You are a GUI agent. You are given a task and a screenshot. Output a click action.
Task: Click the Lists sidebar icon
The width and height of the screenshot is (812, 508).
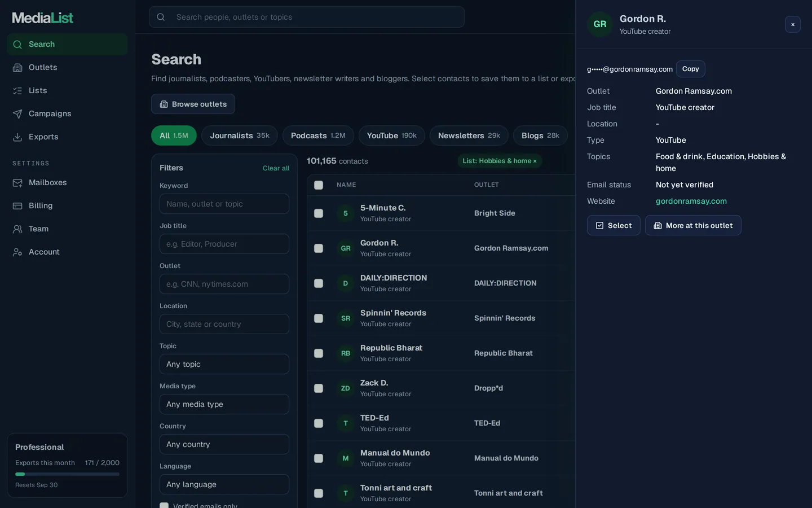[x=17, y=91]
